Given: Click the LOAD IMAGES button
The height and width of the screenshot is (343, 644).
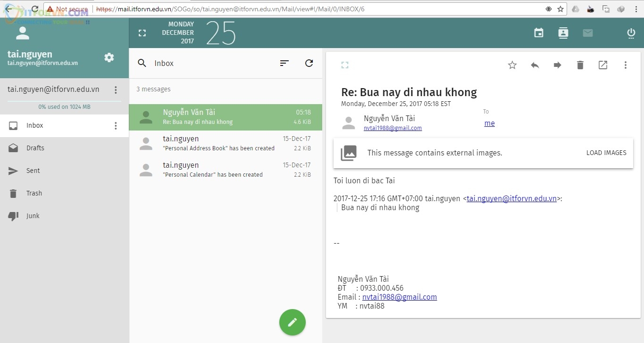Looking at the screenshot, I should (x=606, y=153).
